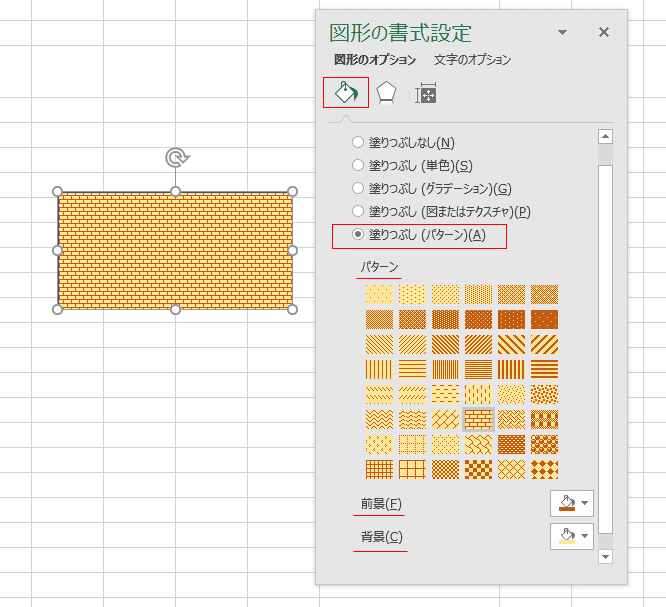
Task: Switch to 文字のオプション tab
Action: (x=472, y=60)
